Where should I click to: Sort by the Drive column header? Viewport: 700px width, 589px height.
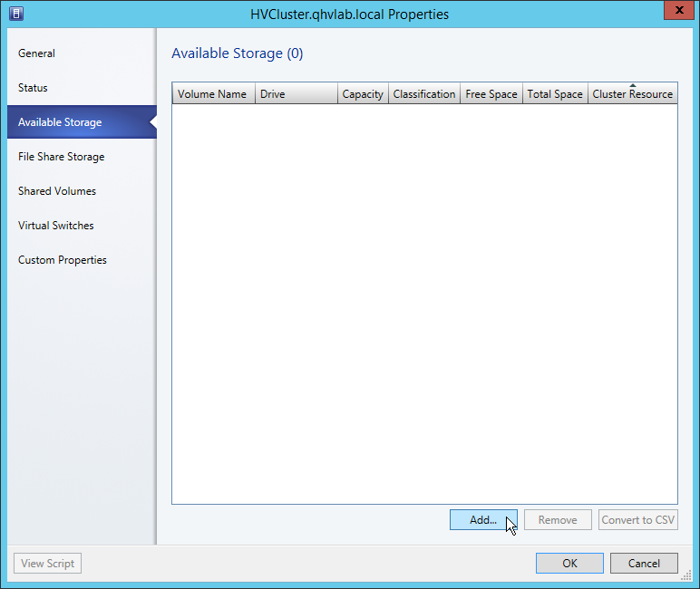tap(296, 94)
